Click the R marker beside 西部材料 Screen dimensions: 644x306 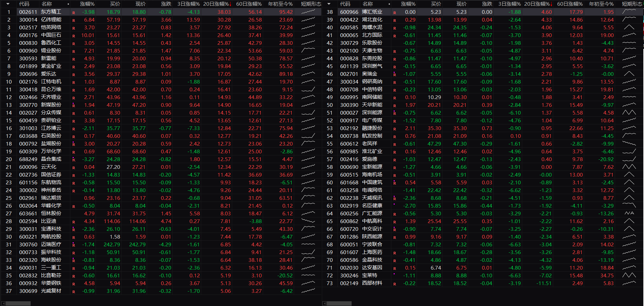coord(395,284)
